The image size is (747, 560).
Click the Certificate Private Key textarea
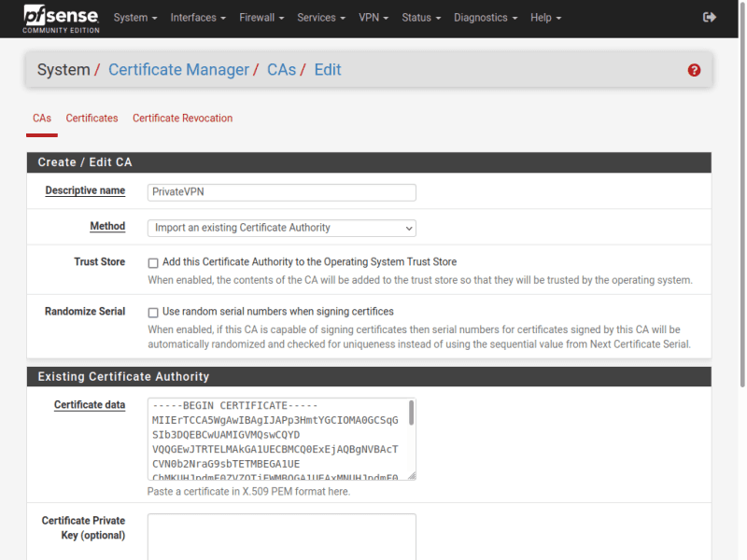(281, 537)
